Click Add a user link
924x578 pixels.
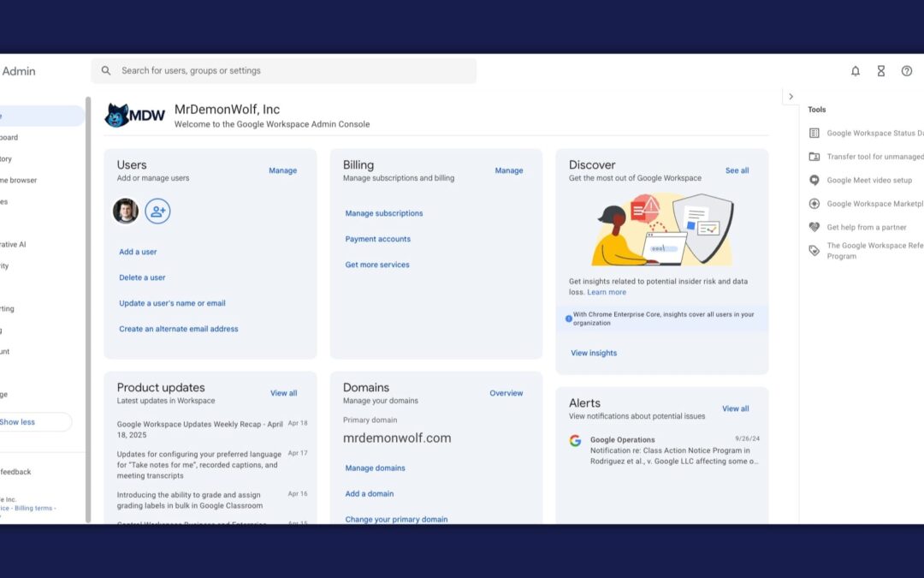138,252
